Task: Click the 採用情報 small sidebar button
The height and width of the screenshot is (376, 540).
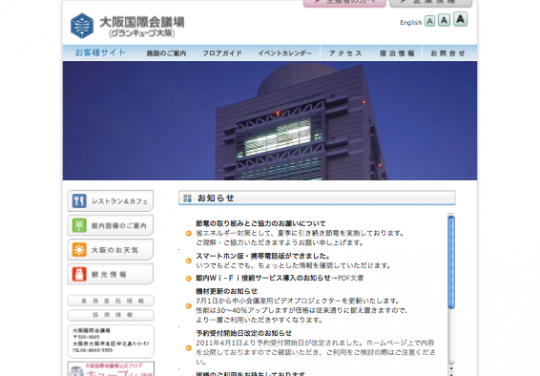Action: click(x=111, y=315)
